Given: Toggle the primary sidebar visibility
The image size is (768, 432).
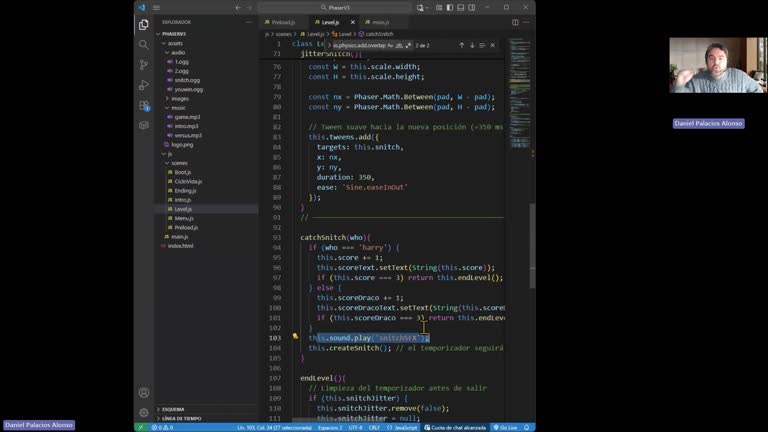Looking at the screenshot, I should click(x=450, y=7).
